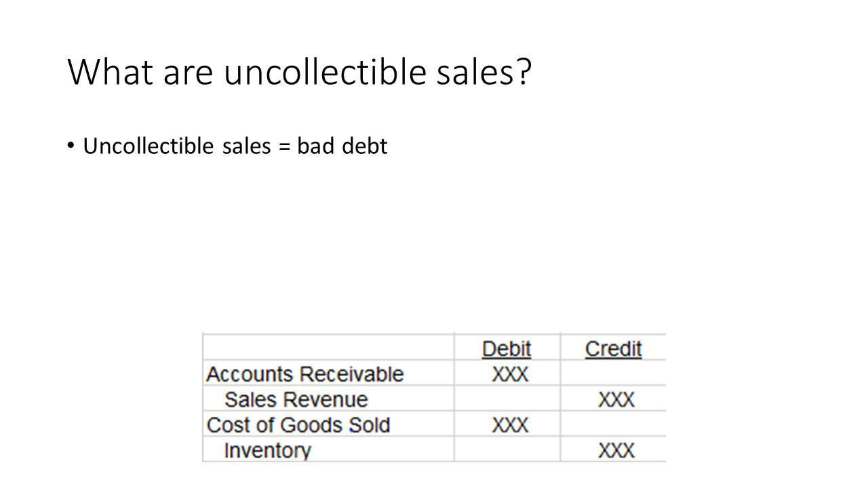Click the 'Sales Revenue' row label
This screenshot has height=488, width=868.
(296, 400)
